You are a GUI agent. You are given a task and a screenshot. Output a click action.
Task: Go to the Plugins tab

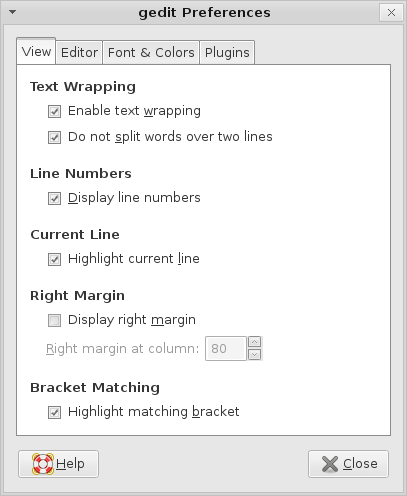coord(227,52)
